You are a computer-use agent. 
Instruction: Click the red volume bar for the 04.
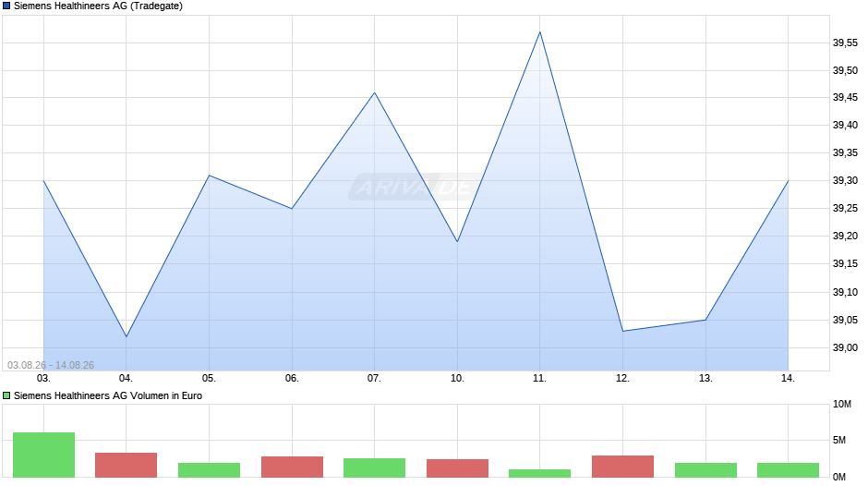(127, 465)
